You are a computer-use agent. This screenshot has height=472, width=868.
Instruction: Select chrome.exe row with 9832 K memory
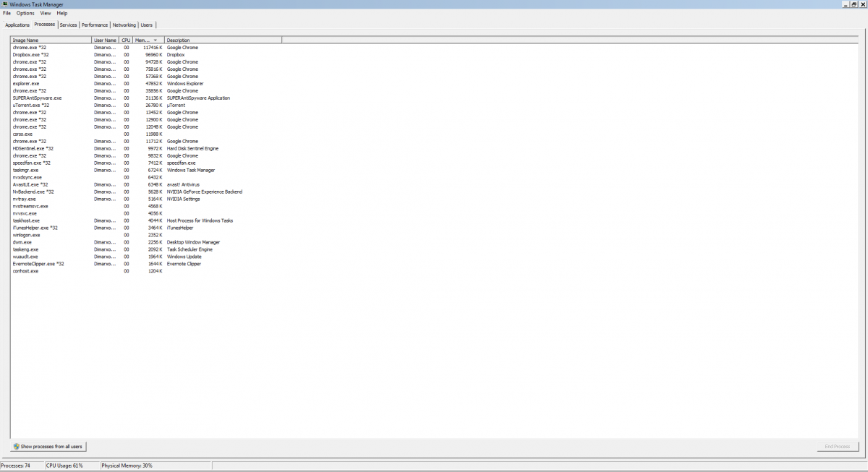click(x=146, y=156)
